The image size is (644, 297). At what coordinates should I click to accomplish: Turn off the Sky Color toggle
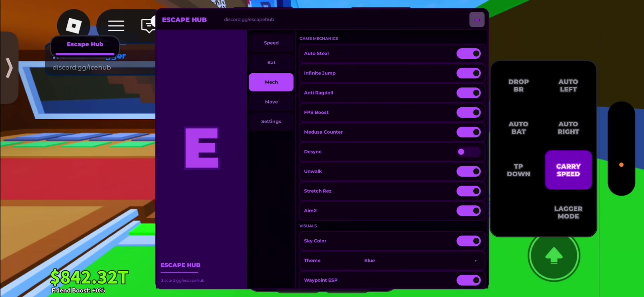(469, 241)
